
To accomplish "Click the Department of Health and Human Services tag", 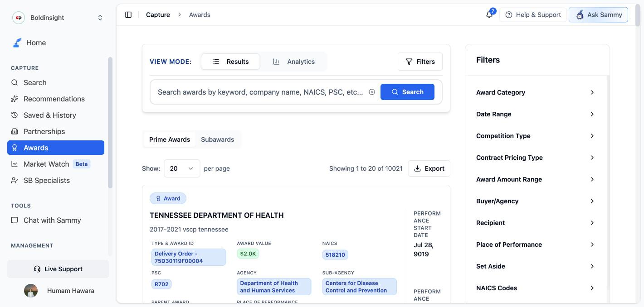I will pyautogui.click(x=274, y=287).
